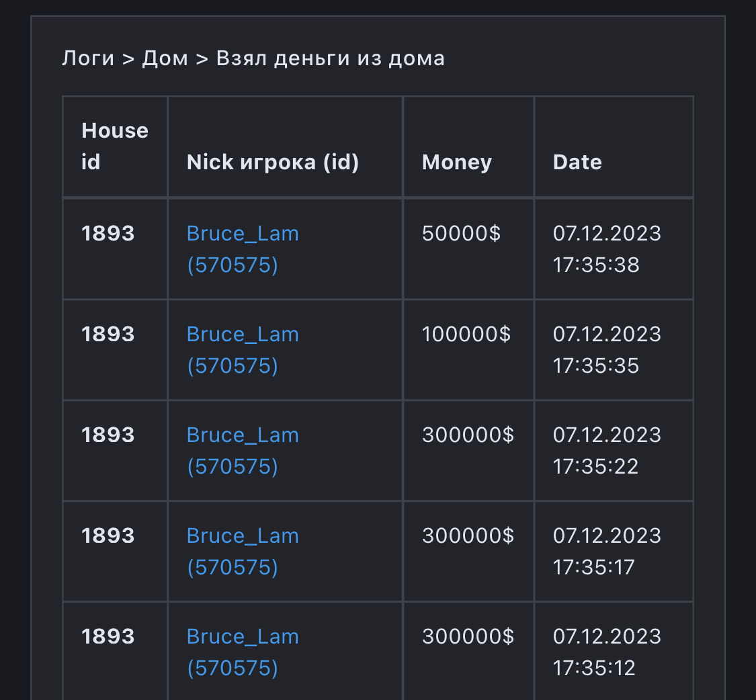The height and width of the screenshot is (700, 756).
Task: Open Bruce_Lam link in the 17:35:12 row
Action: click(243, 652)
